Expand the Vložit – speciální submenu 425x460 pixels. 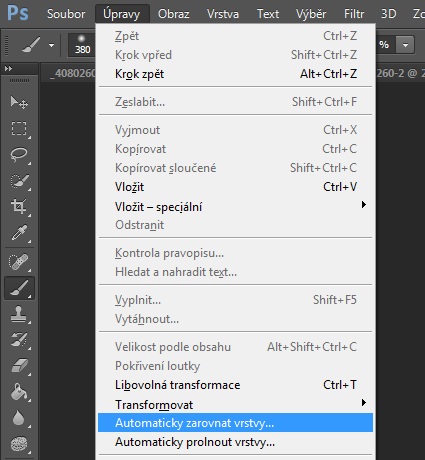(364, 204)
